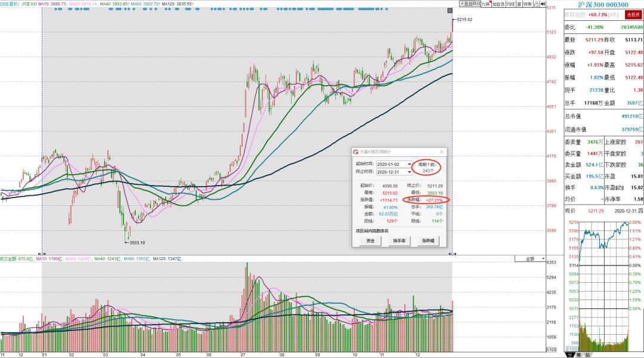Toggle the 均线 moving average display
The width and height of the screenshot is (644, 358).
[x=510, y=4]
